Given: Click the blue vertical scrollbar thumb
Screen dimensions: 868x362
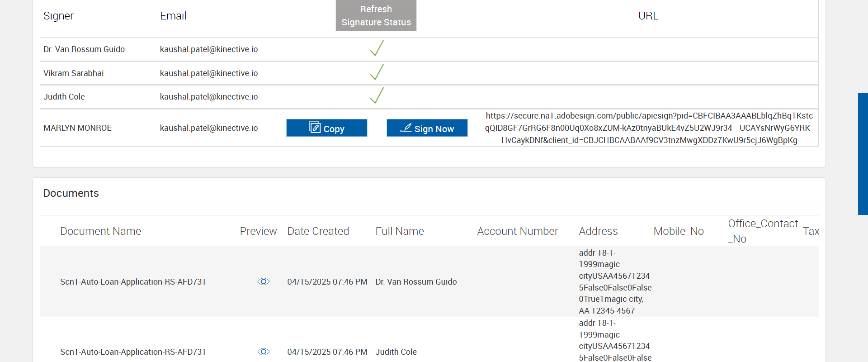Looking at the screenshot, I should pos(863,154).
